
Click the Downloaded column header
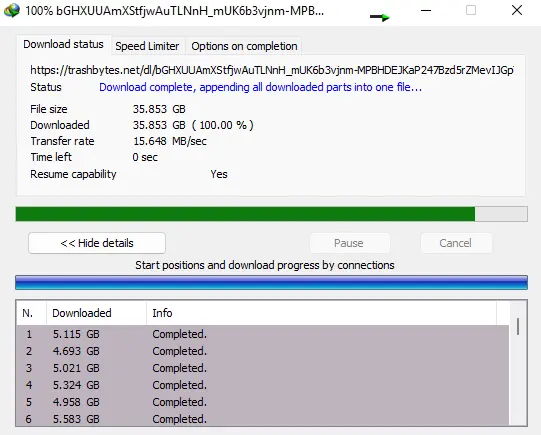tap(96, 313)
